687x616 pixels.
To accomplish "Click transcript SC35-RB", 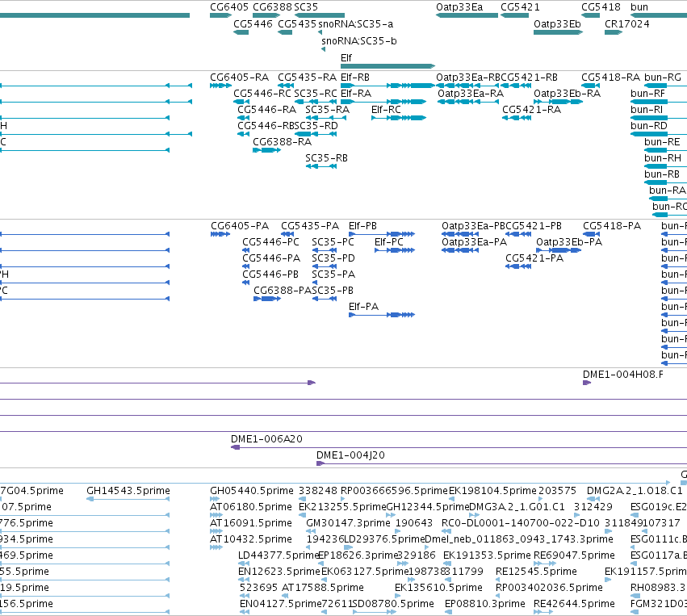I will (321, 166).
